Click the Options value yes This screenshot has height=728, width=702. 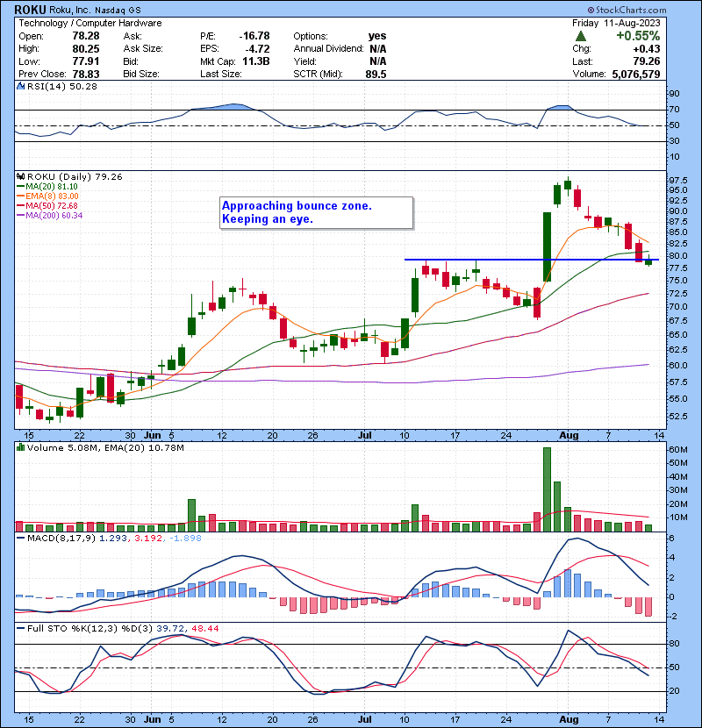pyautogui.click(x=377, y=36)
